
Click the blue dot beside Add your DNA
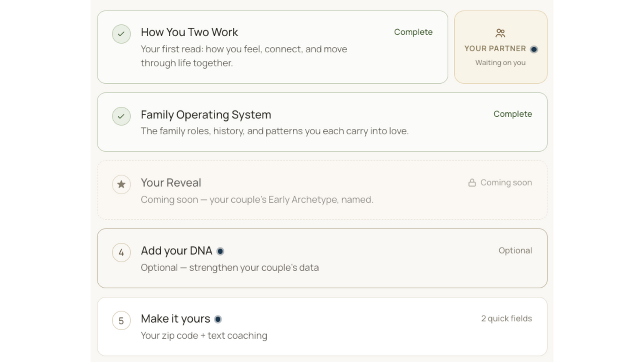220,251
